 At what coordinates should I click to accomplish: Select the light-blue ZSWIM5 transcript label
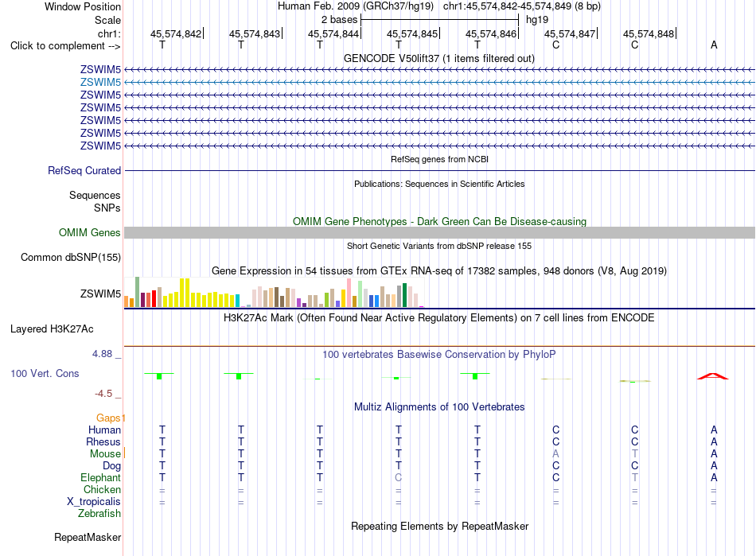tap(100, 83)
